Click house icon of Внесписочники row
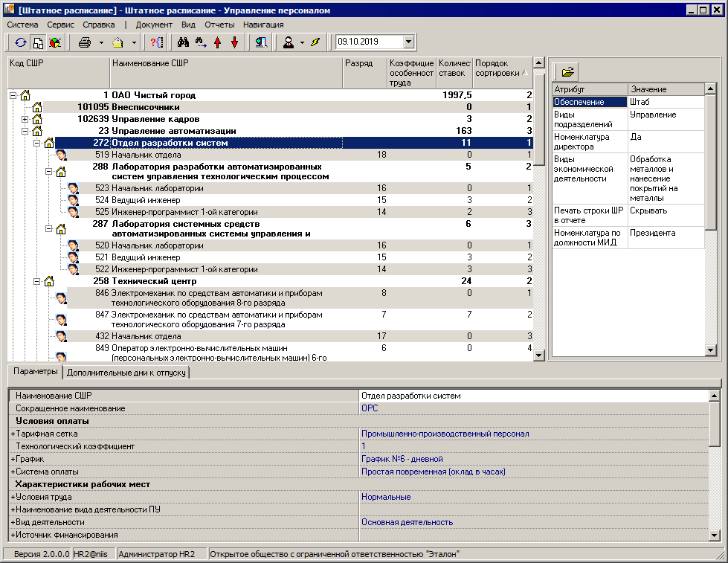Screen dimensions: 728x563 (x=37, y=107)
